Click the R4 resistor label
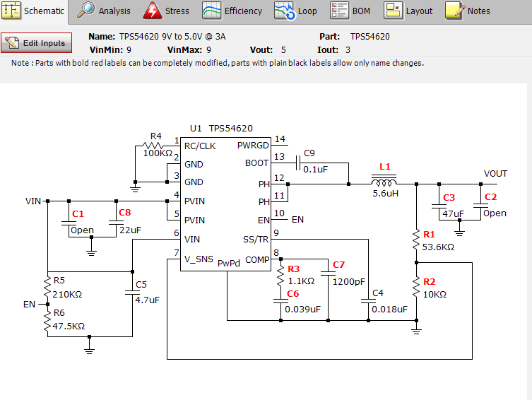 point(155,136)
